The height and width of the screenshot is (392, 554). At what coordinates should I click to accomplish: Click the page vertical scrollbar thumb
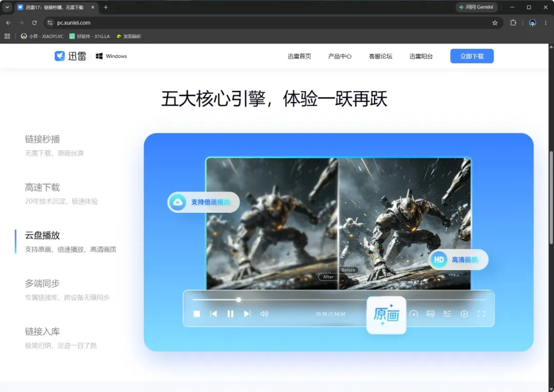click(551, 198)
